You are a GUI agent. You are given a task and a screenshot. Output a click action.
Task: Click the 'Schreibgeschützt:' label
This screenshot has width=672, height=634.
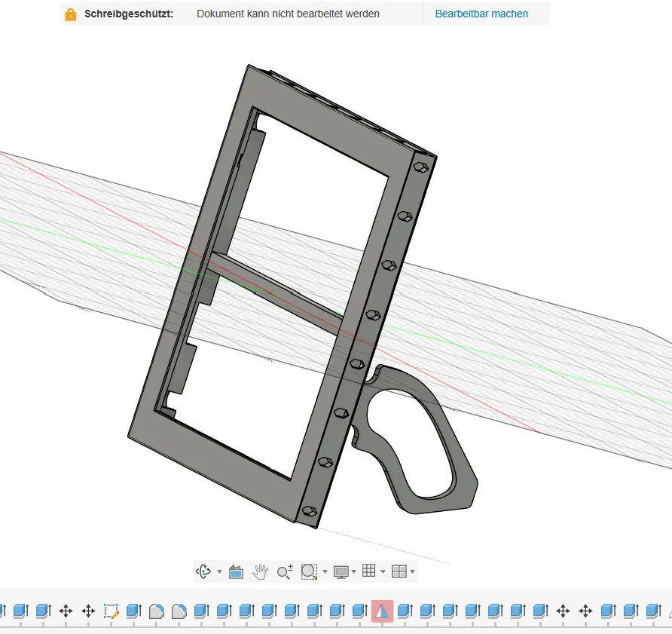(129, 14)
